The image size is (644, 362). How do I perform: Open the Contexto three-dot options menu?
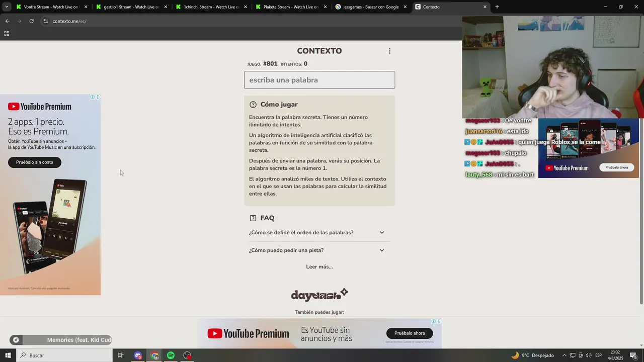pos(389,51)
